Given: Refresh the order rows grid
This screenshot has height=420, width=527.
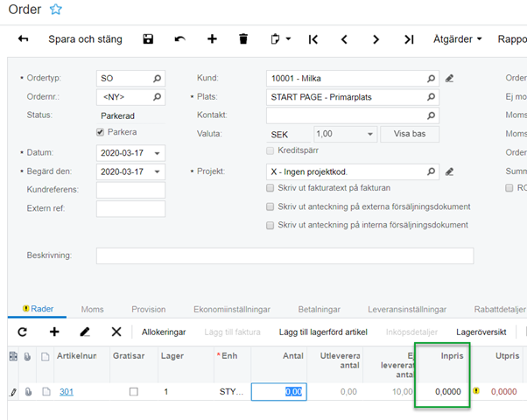Looking at the screenshot, I should (23, 332).
